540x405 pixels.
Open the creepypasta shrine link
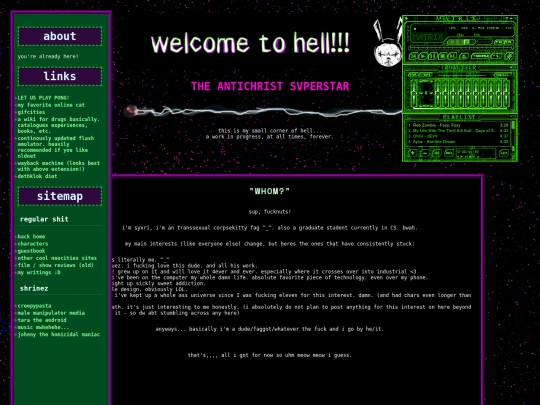[x=34, y=306]
